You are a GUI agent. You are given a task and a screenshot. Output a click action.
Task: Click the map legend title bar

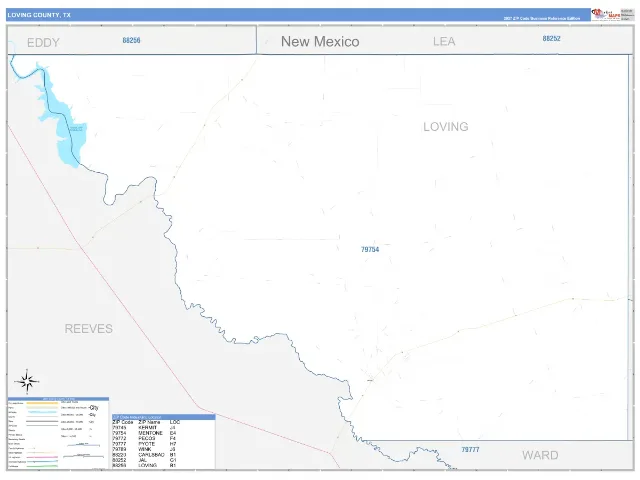[58, 399]
